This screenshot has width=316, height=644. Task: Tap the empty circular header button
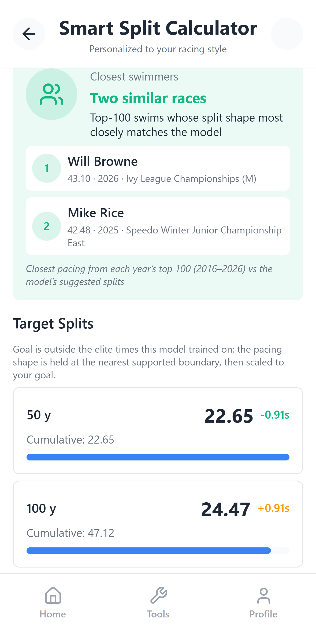click(287, 34)
